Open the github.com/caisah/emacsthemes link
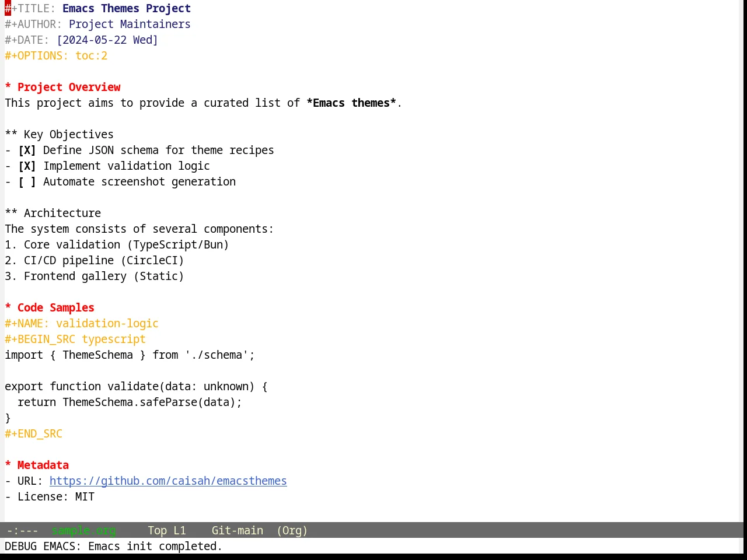Viewport: 747px width, 560px height. click(168, 481)
